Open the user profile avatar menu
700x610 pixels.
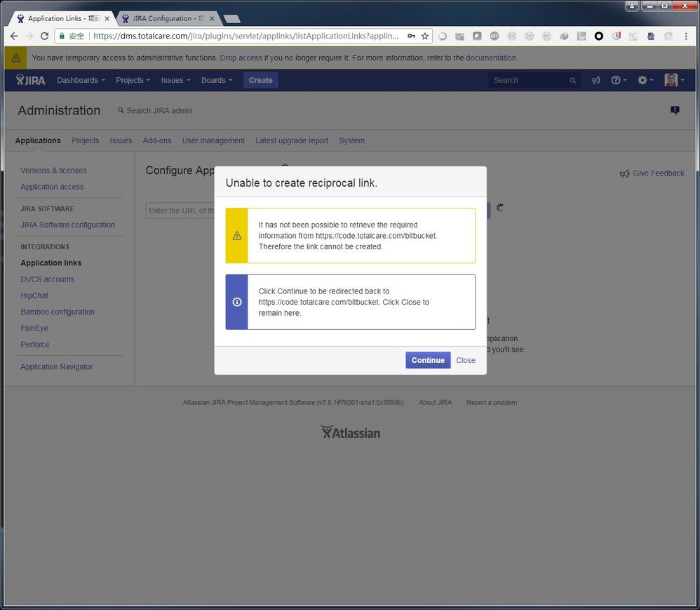point(674,80)
